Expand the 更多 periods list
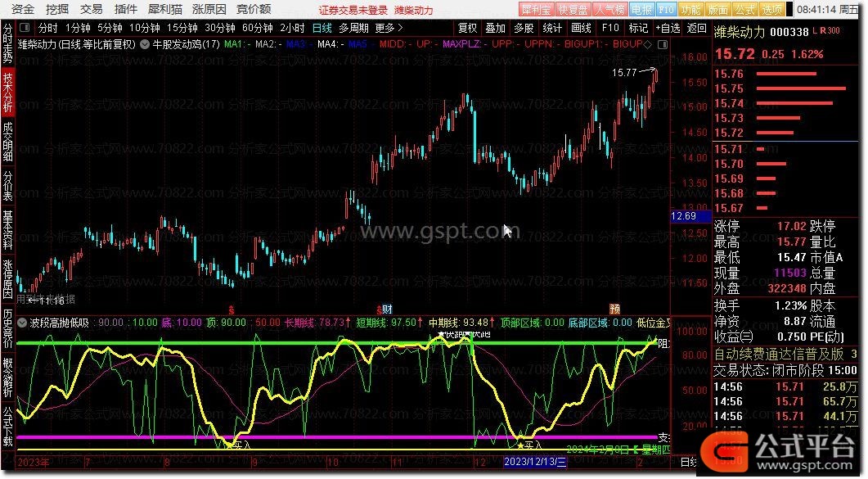This screenshot has height=479, width=868. (x=389, y=28)
